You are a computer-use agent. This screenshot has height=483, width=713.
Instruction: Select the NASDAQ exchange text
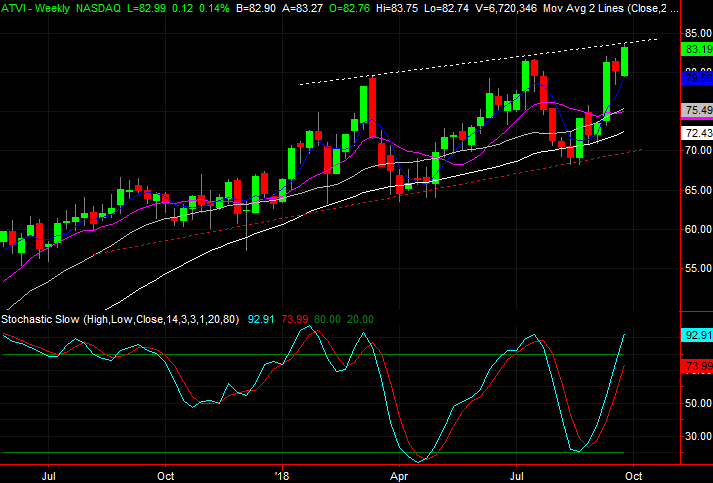coord(99,8)
